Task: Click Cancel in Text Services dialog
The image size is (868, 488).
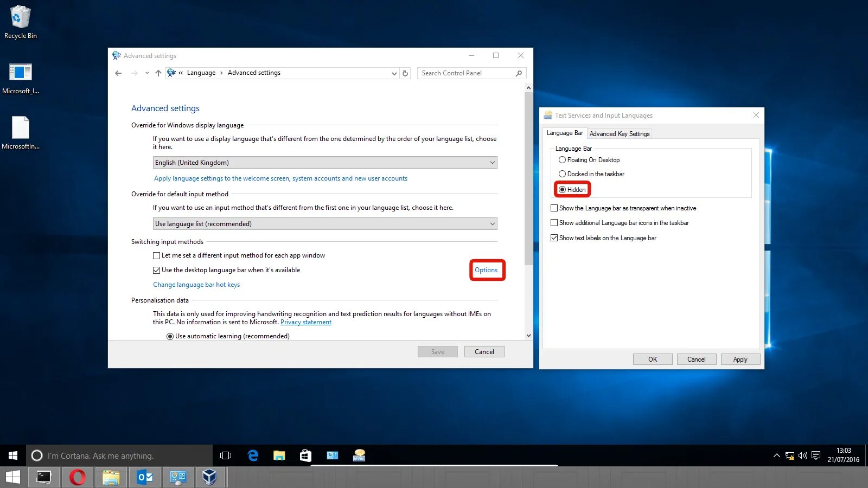Action: (697, 359)
